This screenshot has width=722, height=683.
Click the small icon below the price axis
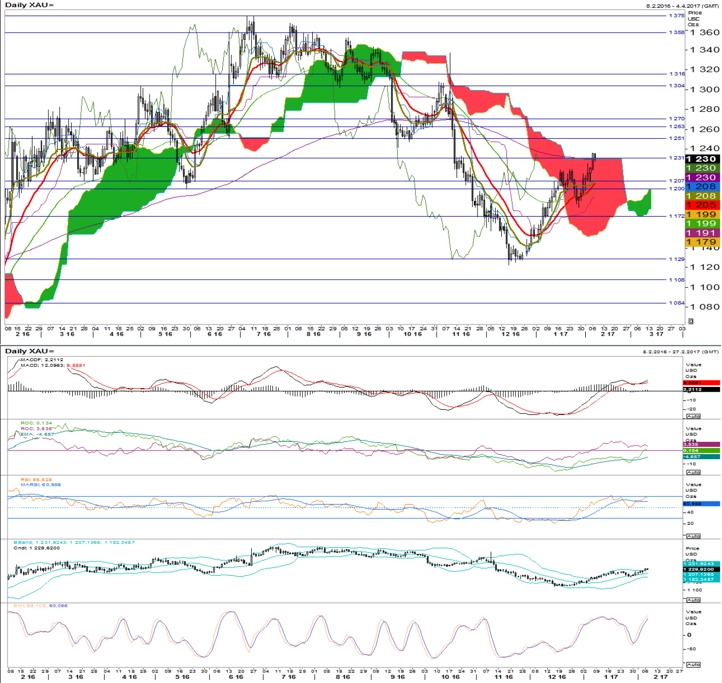pos(690,321)
